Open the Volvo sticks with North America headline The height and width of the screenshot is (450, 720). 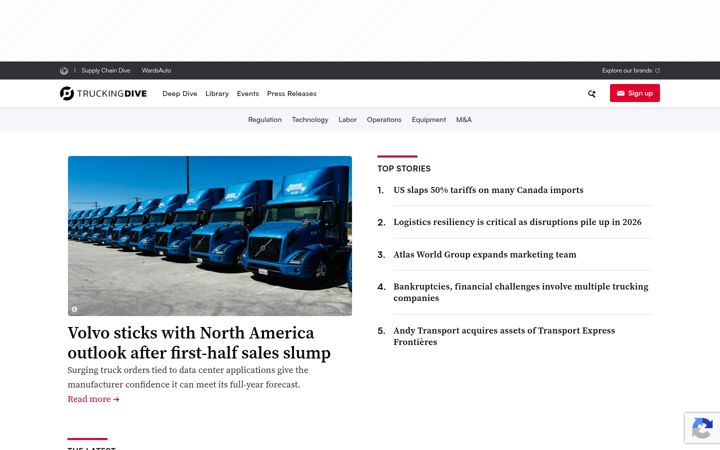click(199, 343)
